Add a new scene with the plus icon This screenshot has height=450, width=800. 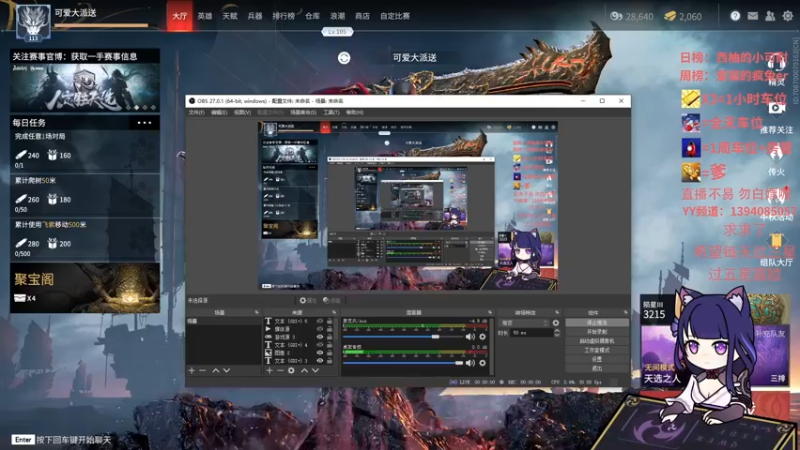tap(192, 370)
